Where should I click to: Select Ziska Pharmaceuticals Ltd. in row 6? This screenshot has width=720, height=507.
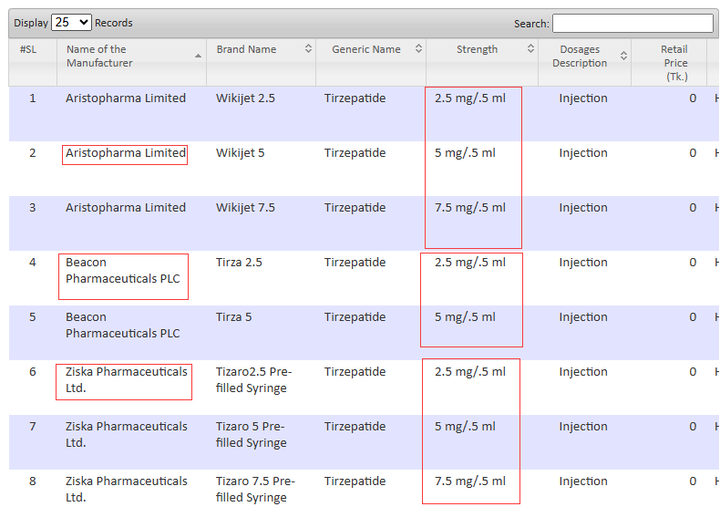click(x=126, y=380)
